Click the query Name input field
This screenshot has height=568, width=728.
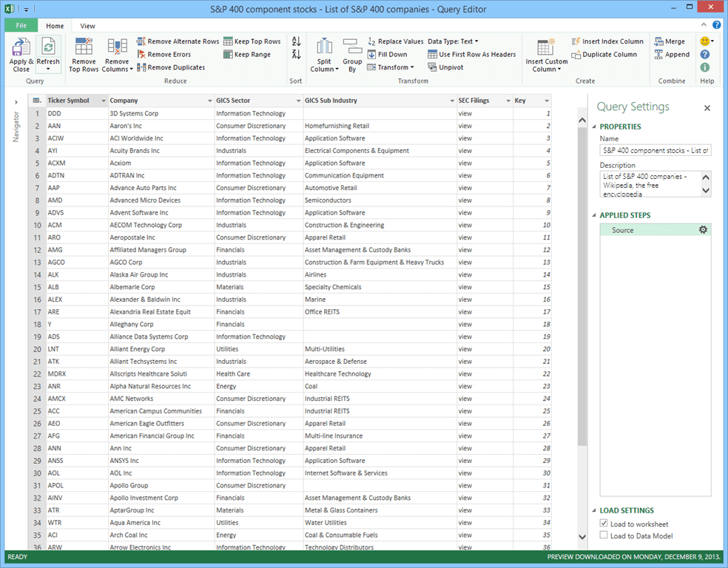655,150
